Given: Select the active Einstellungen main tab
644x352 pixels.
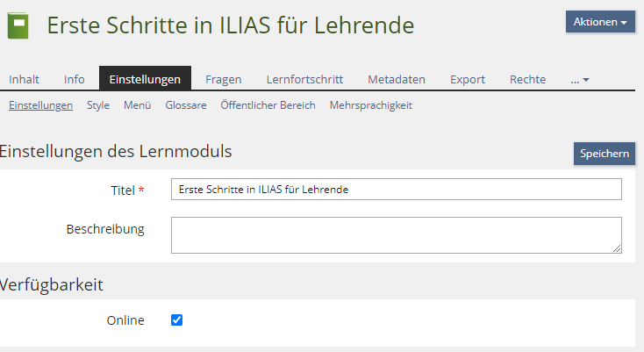Looking at the screenshot, I should pyautogui.click(x=145, y=79).
